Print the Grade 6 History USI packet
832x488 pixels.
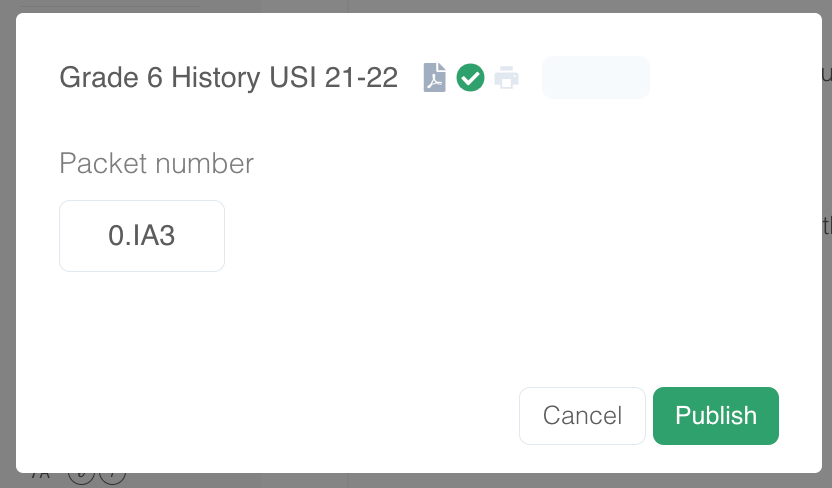coord(506,77)
